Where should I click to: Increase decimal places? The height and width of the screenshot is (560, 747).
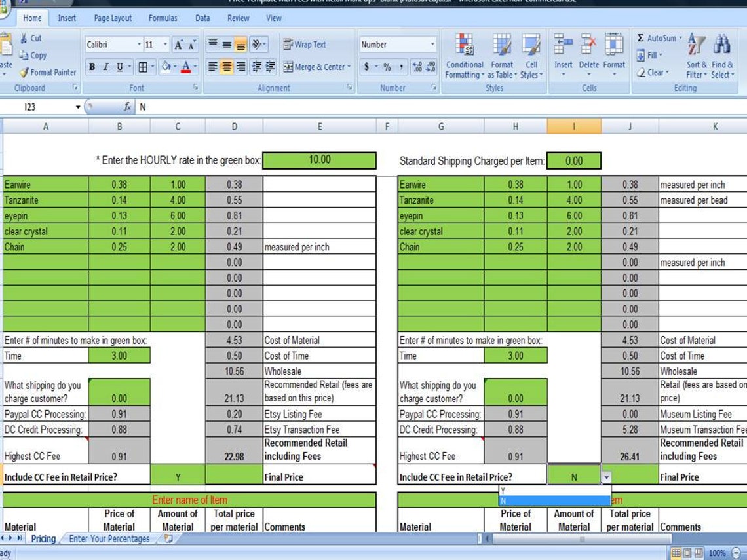click(x=417, y=67)
